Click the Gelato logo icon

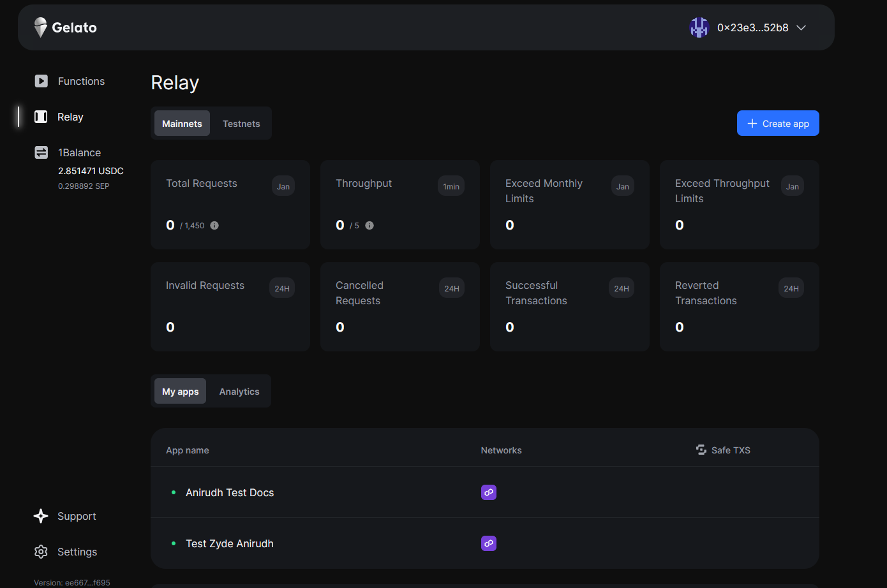point(41,27)
